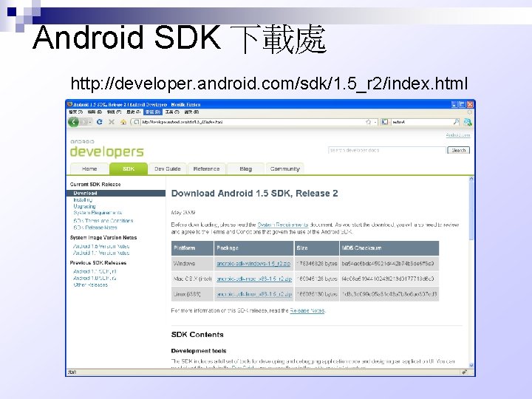
Task: Click System Requirements link in the paragraph
Action: 282,225
